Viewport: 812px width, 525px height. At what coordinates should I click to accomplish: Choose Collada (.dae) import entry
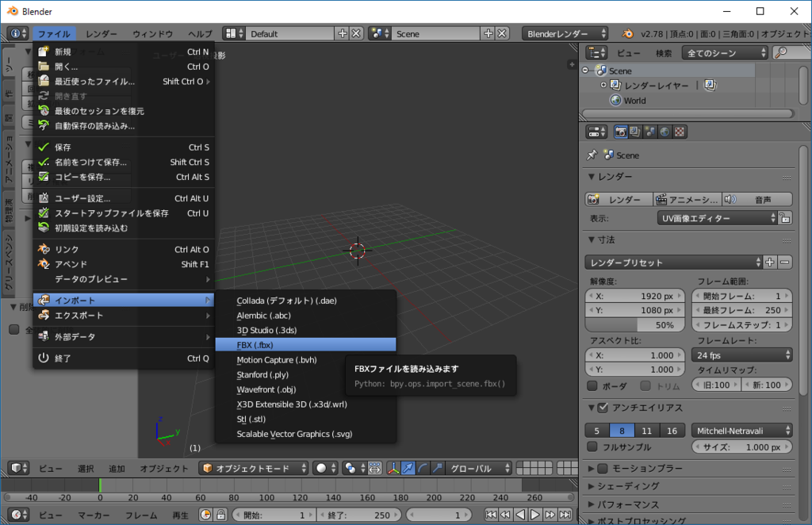point(305,301)
